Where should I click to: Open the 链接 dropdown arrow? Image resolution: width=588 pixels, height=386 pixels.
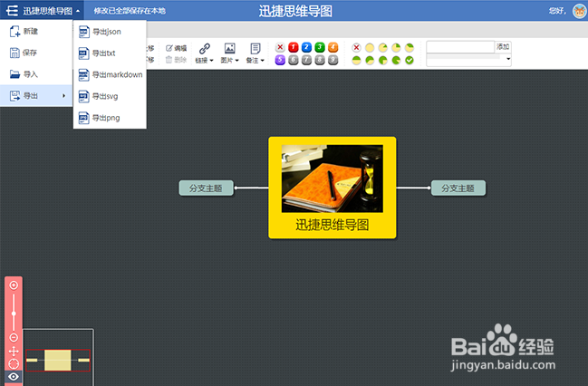[x=212, y=61]
